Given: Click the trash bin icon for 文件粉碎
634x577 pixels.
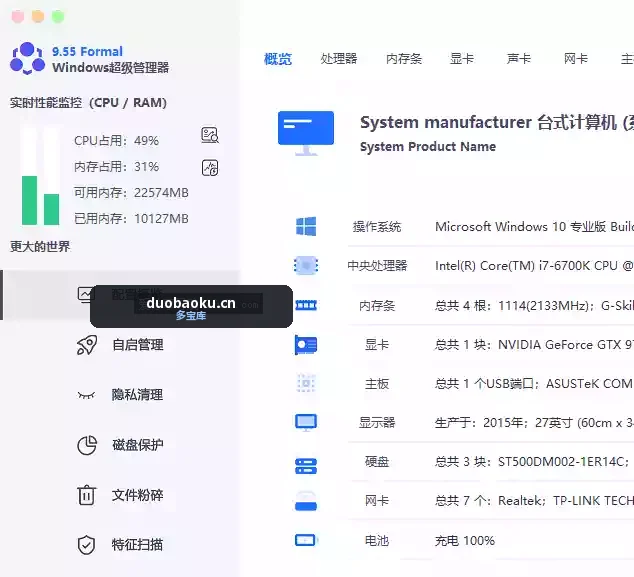Looking at the screenshot, I should (x=86, y=495).
